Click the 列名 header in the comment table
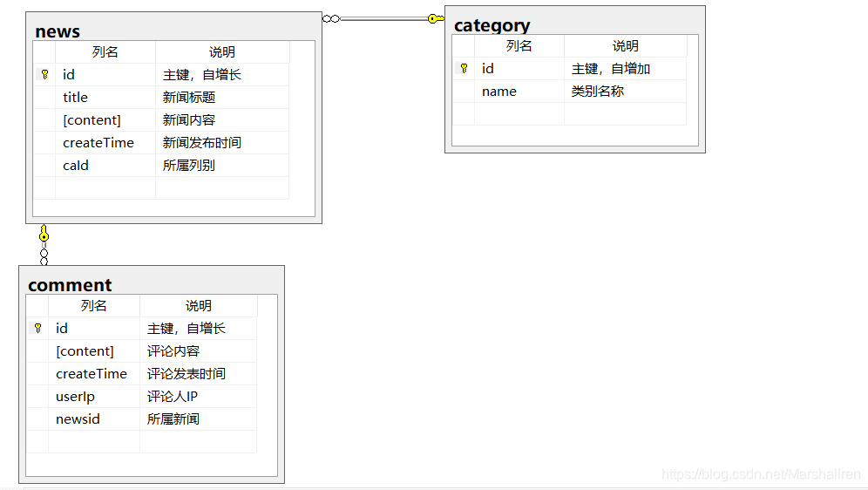Image resolution: width=868 pixels, height=490 pixels. pos(93,306)
